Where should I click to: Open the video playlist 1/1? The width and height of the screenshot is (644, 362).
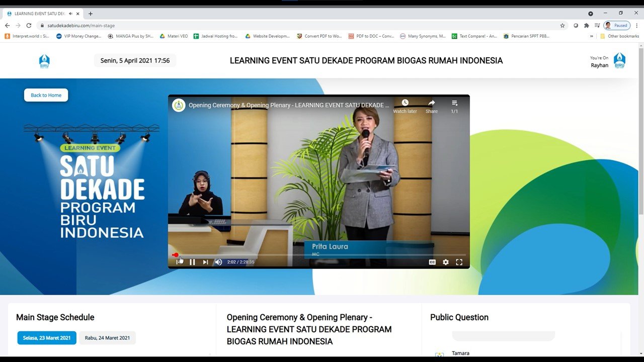454,106
